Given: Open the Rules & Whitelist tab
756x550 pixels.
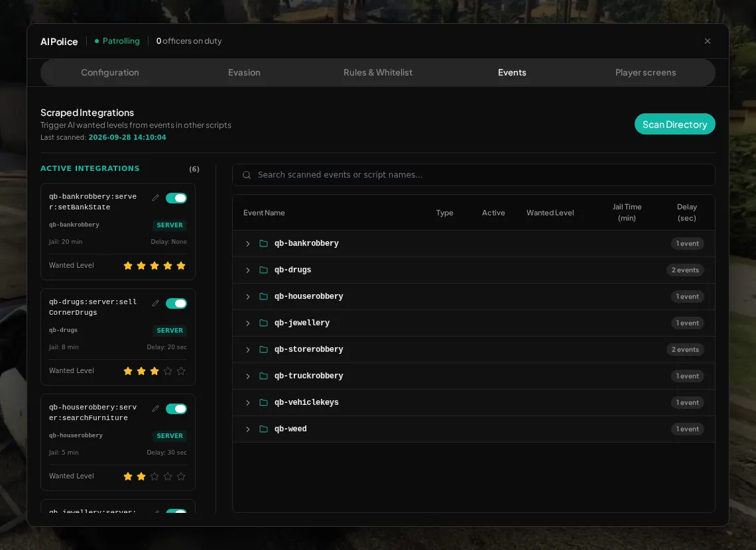Looking at the screenshot, I should [378, 72].
